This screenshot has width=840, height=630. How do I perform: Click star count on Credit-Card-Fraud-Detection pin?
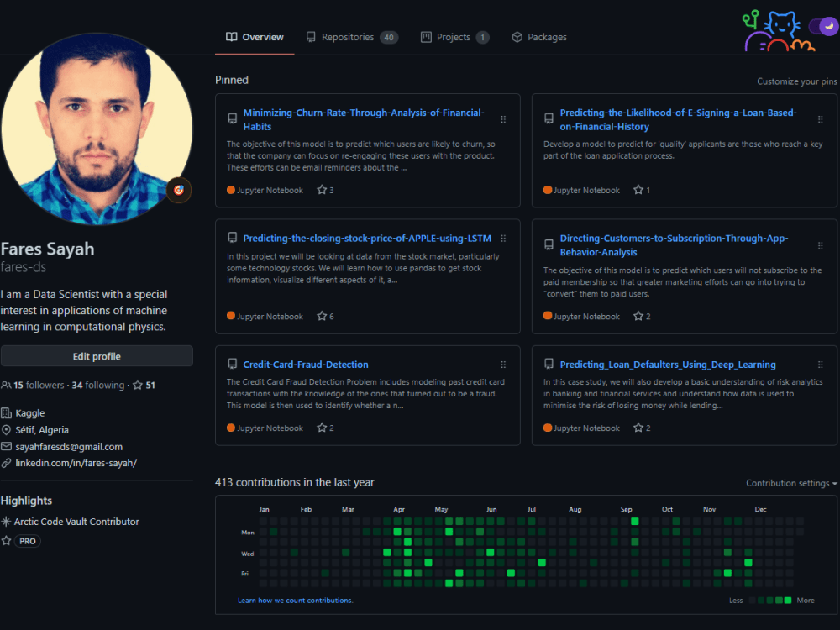[325, 428]
